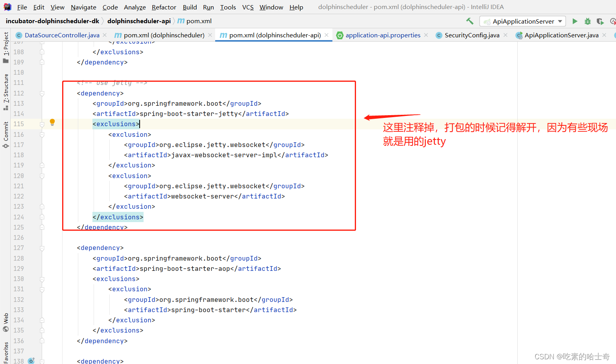
Task: Open the Code menu
Action: (x=110, y=7)
